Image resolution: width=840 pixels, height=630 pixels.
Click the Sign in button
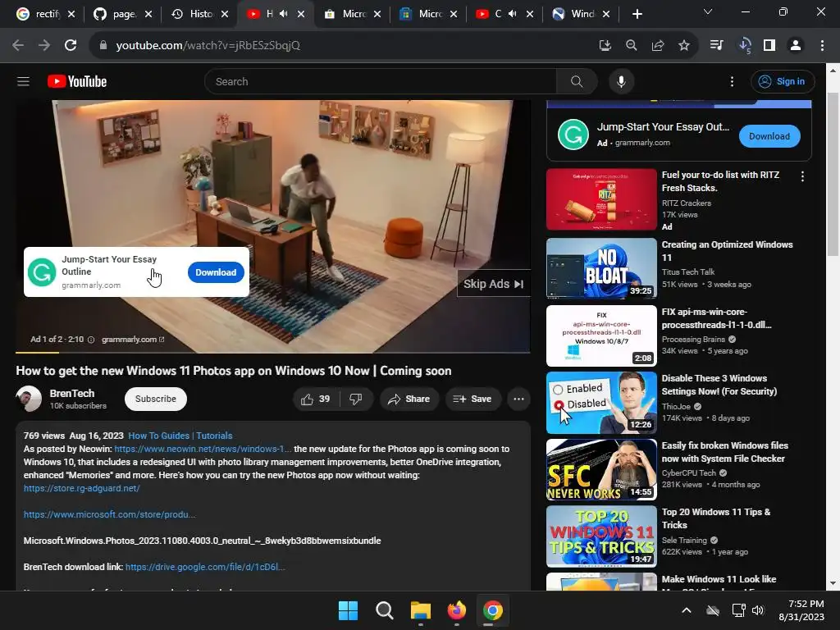click(782, 81)
